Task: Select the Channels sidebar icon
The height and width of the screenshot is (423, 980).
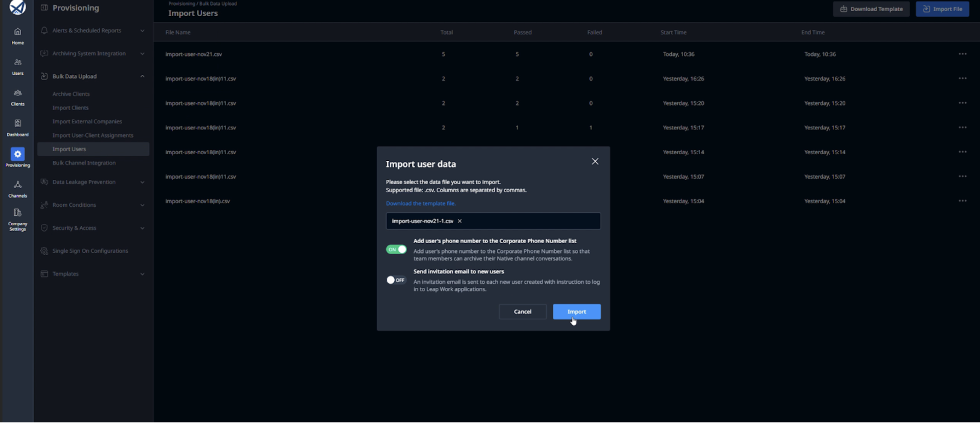Action: (18, 189)
